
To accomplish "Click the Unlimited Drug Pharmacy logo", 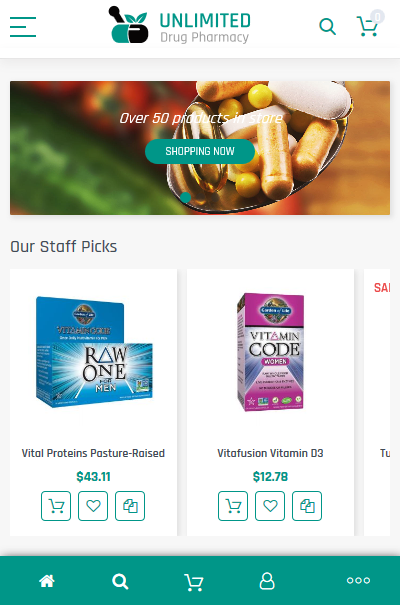I will point(180,25).
